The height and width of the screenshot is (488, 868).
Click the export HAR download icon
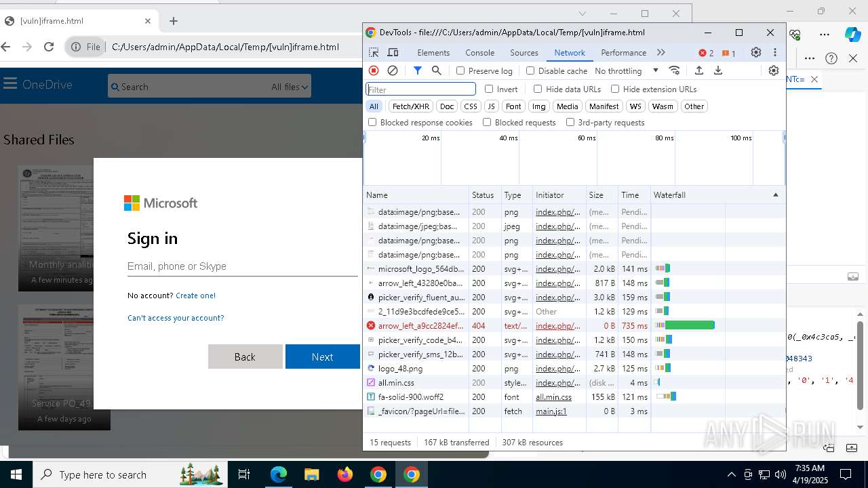point(718,70)
